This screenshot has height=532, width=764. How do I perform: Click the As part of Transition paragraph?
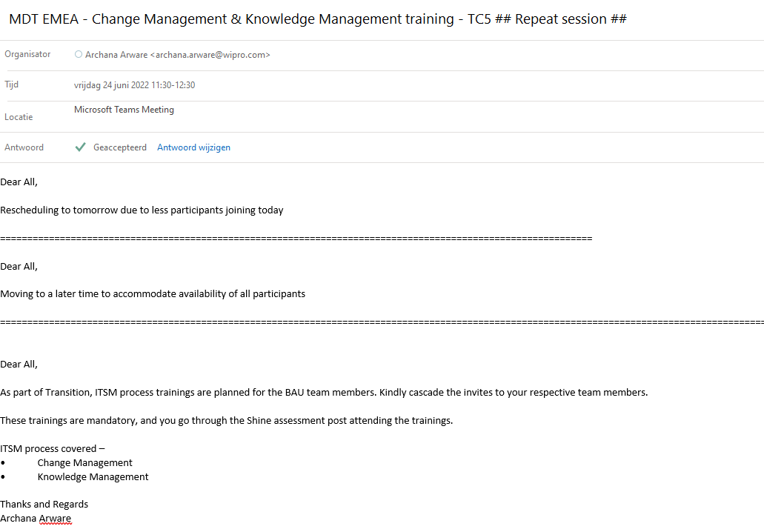pos(324,392)
